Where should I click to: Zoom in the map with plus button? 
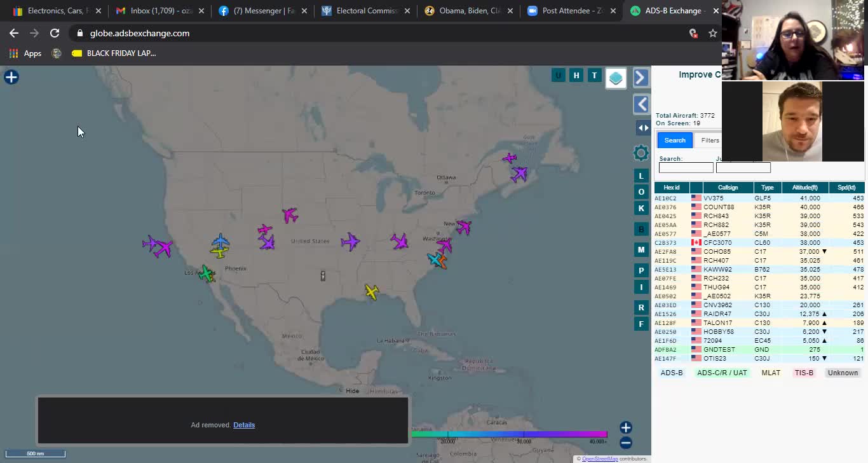click(626, 427)
